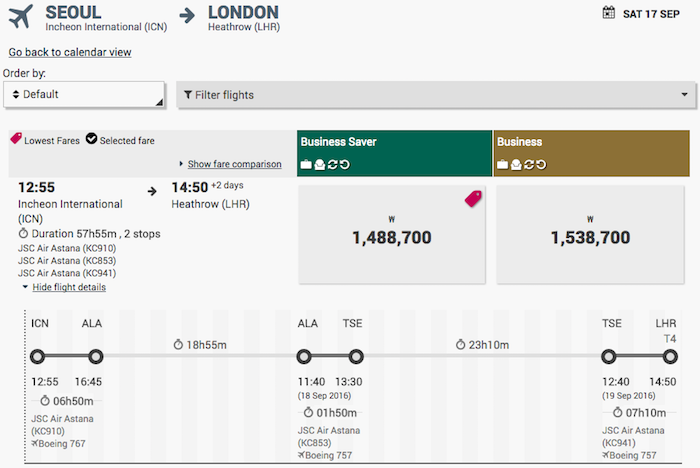Click the pink Lowest Fares tag icon
Screen dimensions: 700x468
coord(16,138)
